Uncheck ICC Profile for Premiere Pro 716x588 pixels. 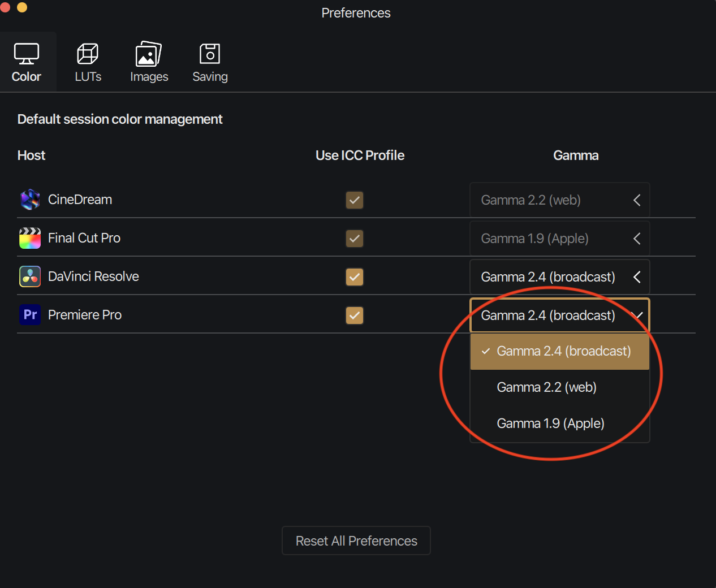pyautogui.click(x=355, y=315)
